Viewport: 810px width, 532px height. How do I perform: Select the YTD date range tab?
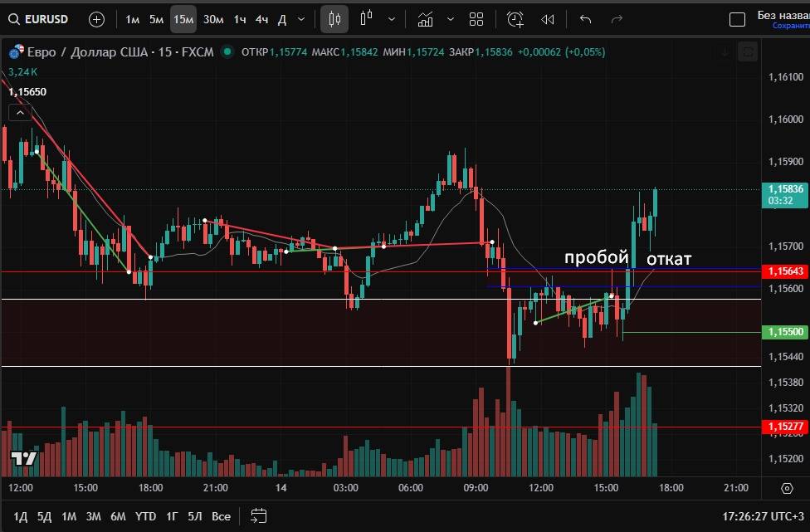pos(146,516)
